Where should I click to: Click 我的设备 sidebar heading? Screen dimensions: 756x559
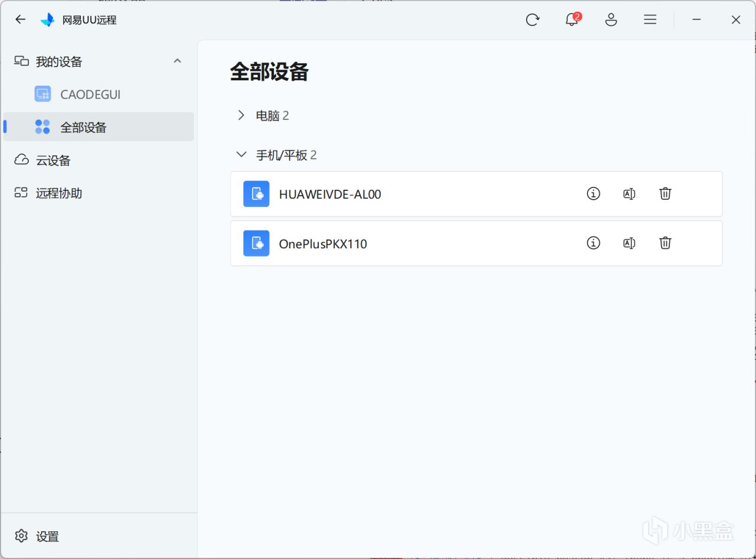[59, 61]
